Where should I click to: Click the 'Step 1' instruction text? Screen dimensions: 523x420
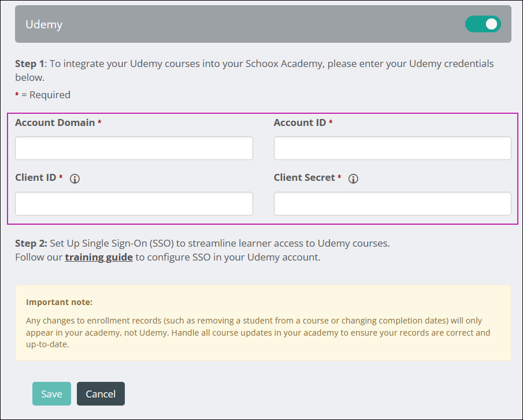click(x=254, y=70)
